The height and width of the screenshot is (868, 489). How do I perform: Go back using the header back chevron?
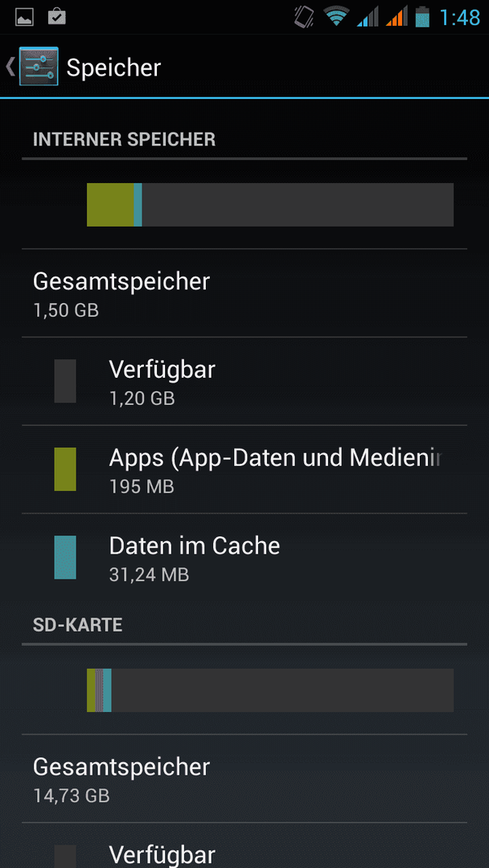point(10,67)
